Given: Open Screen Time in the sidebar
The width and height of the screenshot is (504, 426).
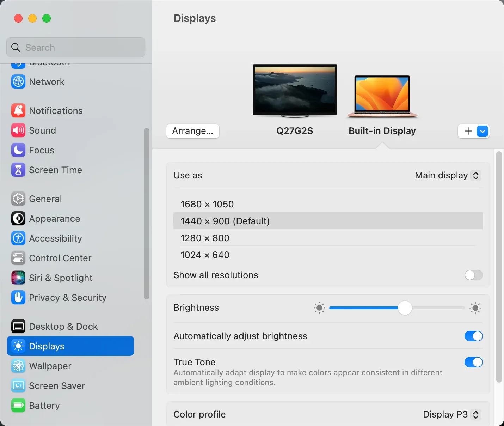Looking at the screenshot, I should tap(70, 170).
